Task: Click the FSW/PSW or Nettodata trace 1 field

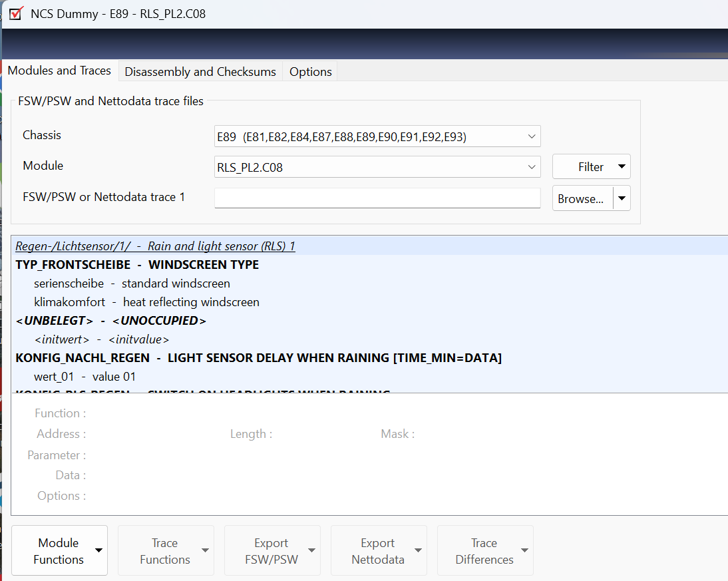Action: pyautogui.click(x=377, y=198)
